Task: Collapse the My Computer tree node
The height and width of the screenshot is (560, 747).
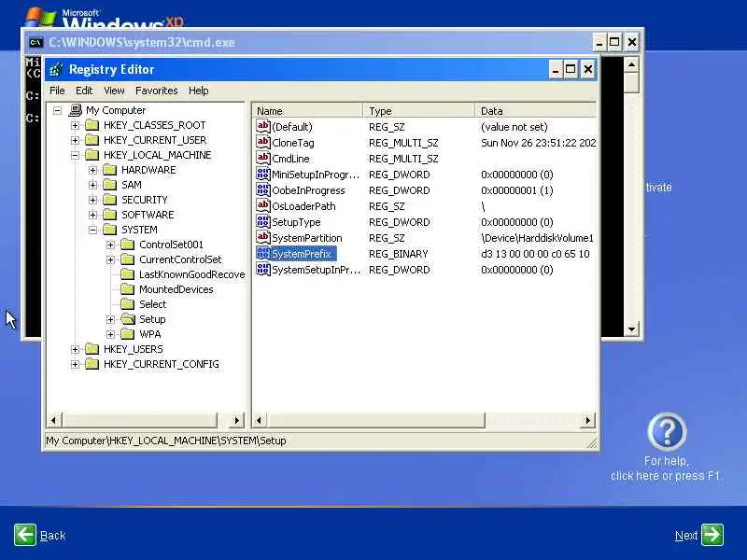Action: tap(57, 110)
